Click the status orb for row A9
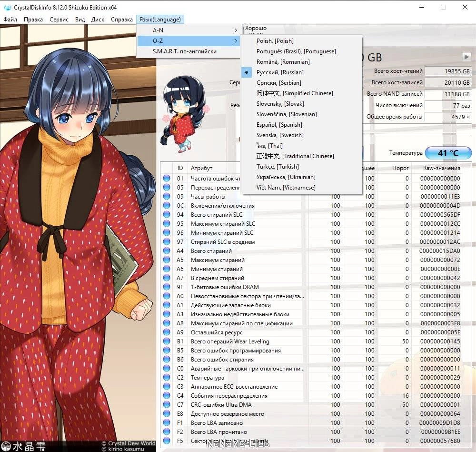This screenshot has height=452, width=476. (167, 332)
